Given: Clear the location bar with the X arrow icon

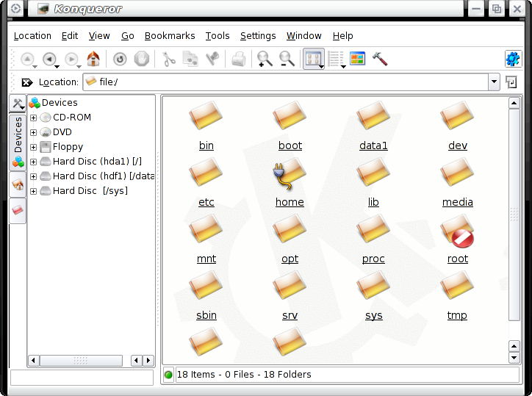Looking at the screenshot, I should [x=26, y=82].
